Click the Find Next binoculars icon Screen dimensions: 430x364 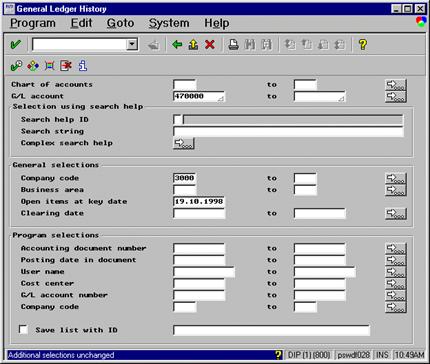click(266, 44)
